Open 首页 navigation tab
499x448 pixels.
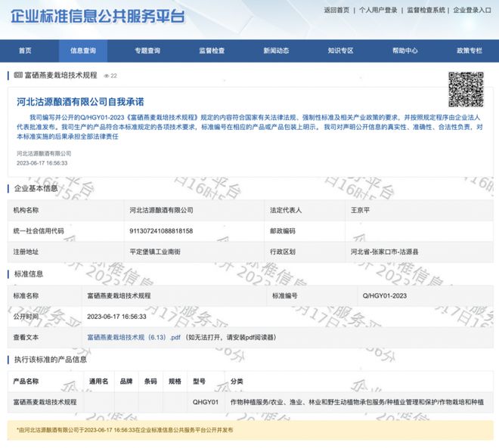tap(25, 51)
